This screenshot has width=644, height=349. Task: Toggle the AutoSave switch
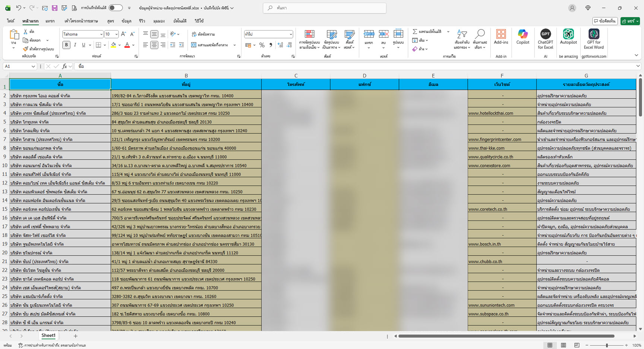tap(116, 8)
